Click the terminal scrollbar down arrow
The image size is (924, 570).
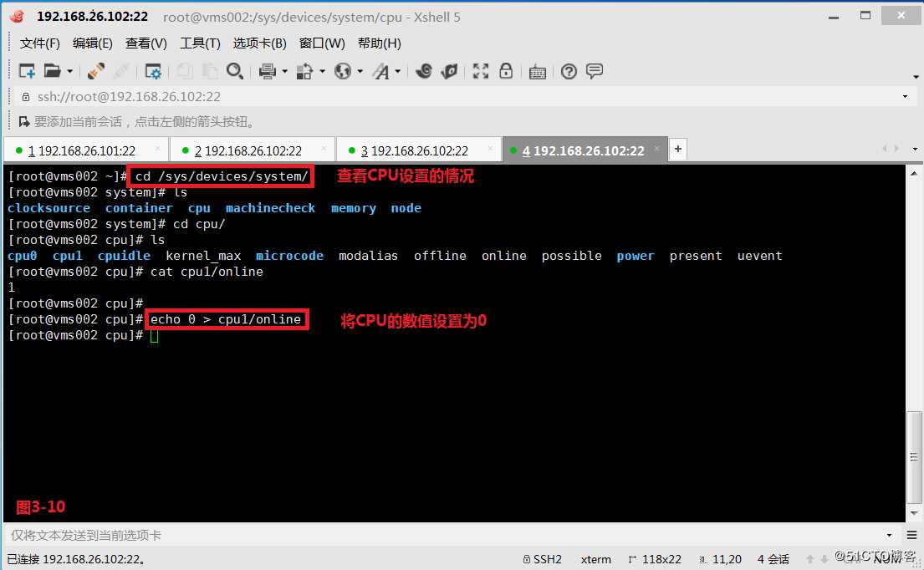[x=914, y=513]
